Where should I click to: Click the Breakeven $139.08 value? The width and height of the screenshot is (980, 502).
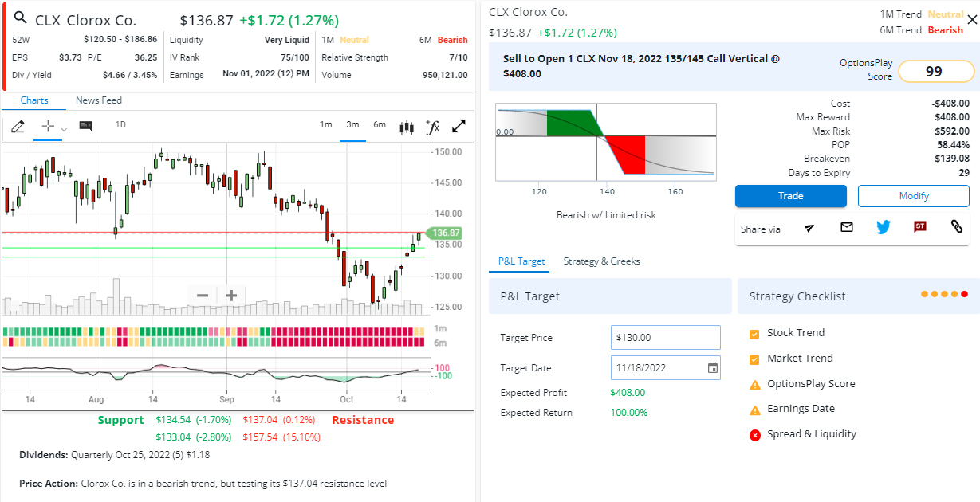[x=952, y=159]
